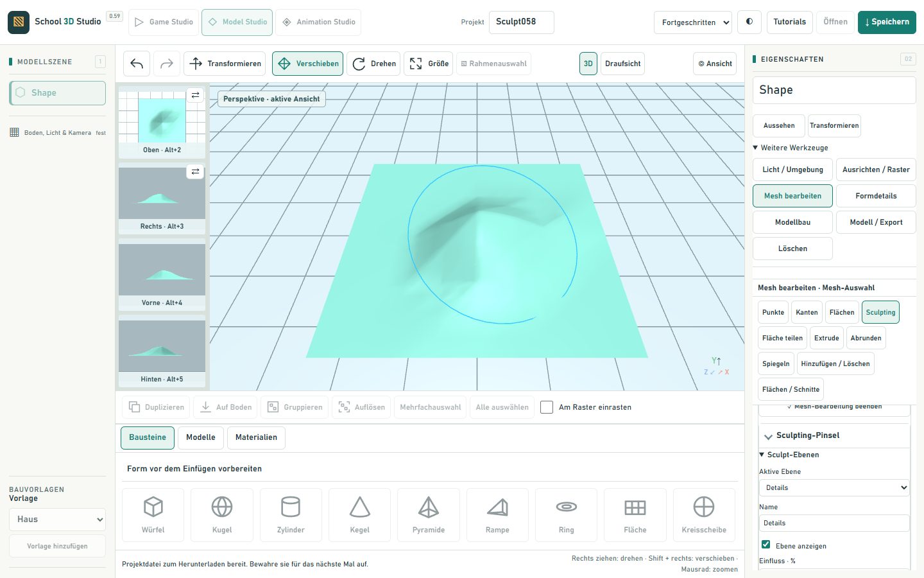Screen dimensions: 924x578
Task: Click the undo arrow icon
Action: click(137, 64)
